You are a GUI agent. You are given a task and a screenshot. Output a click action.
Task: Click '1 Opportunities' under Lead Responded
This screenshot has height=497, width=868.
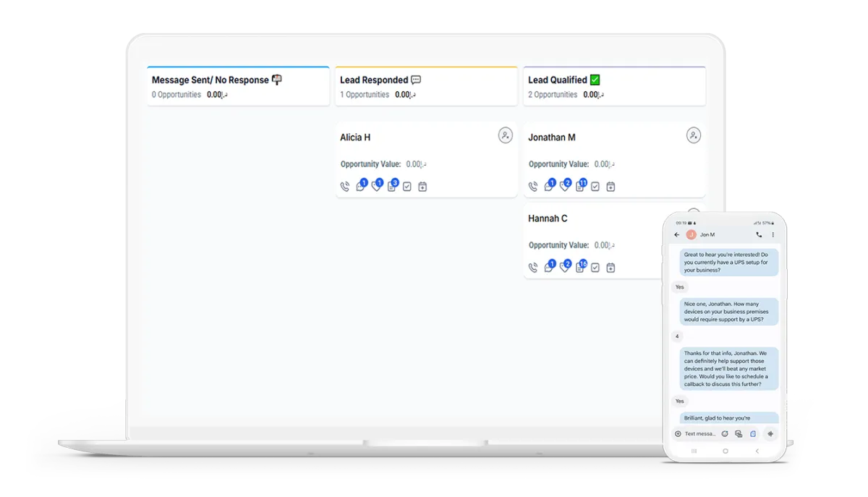365,95
